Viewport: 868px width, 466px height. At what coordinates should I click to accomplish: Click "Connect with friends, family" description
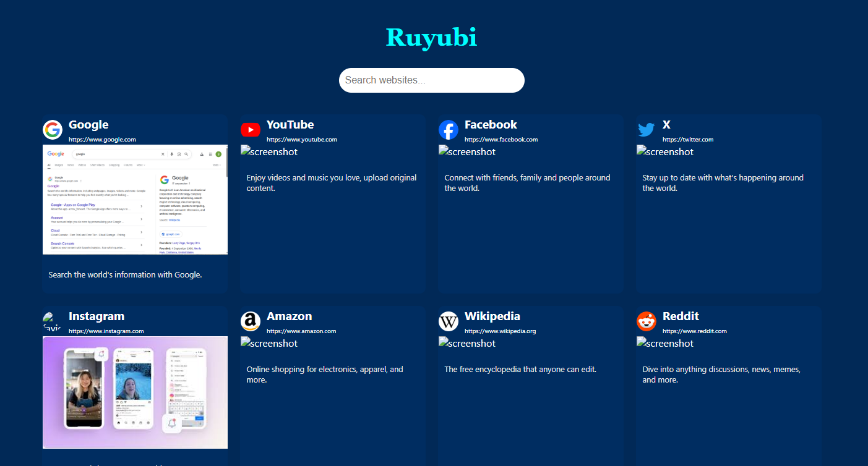point(527,183)
